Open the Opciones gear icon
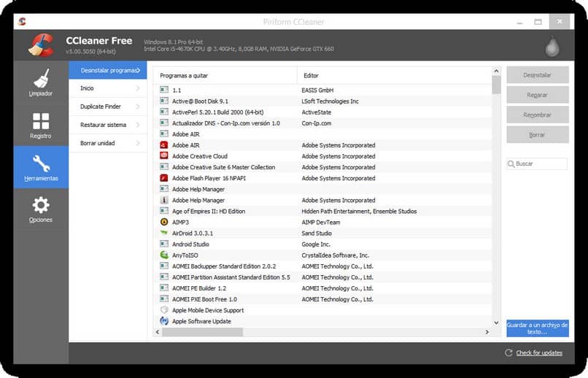This screenshot has height=378, width=588. click(x=41, y=205)
